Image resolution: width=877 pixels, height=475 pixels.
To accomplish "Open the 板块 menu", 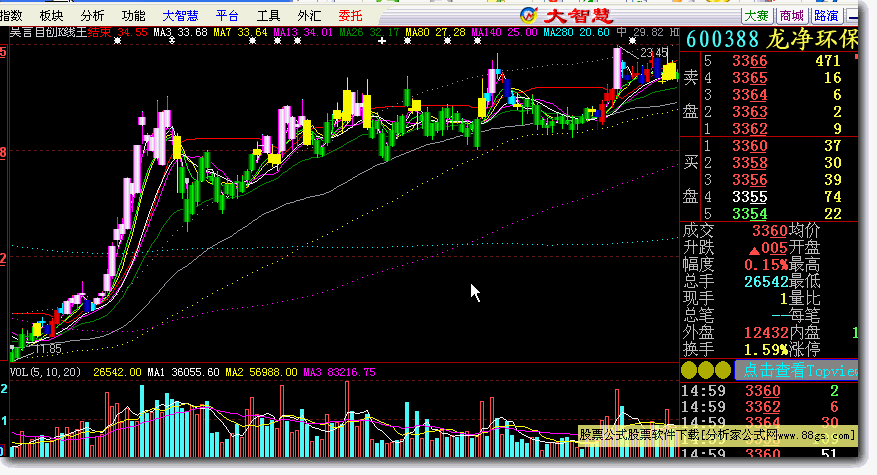I will point(51,16).
